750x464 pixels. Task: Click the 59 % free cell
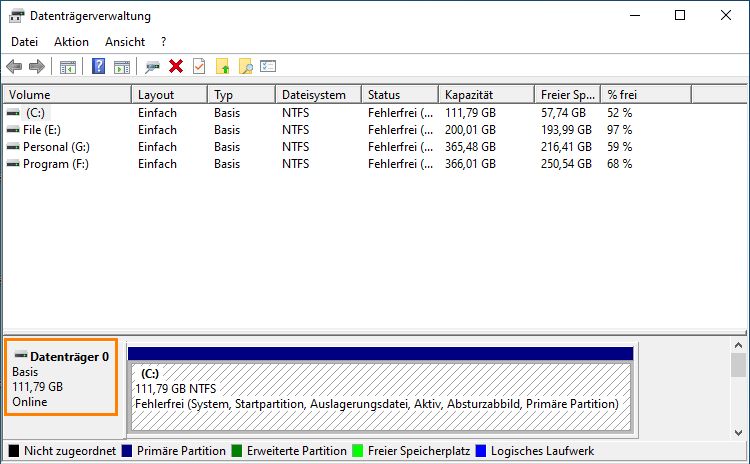pos(619,147)
